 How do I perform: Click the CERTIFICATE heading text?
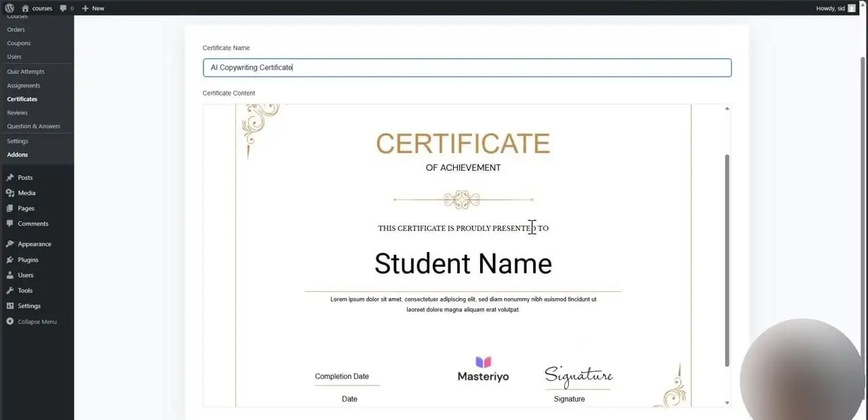[x=463, y=144]
